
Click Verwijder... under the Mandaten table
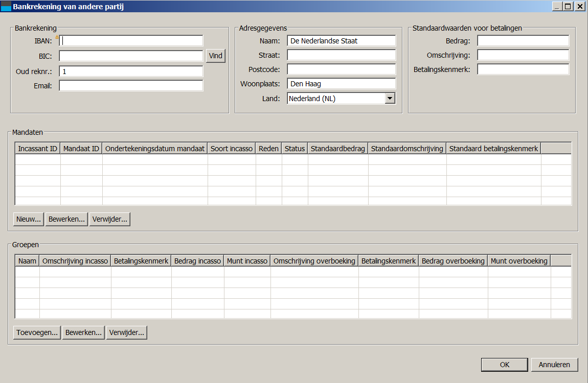(x=109, y=219)
